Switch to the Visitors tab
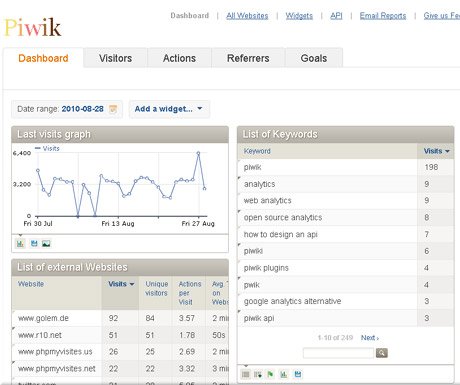This screenshot has height=385, width=460. coord(115,58)
